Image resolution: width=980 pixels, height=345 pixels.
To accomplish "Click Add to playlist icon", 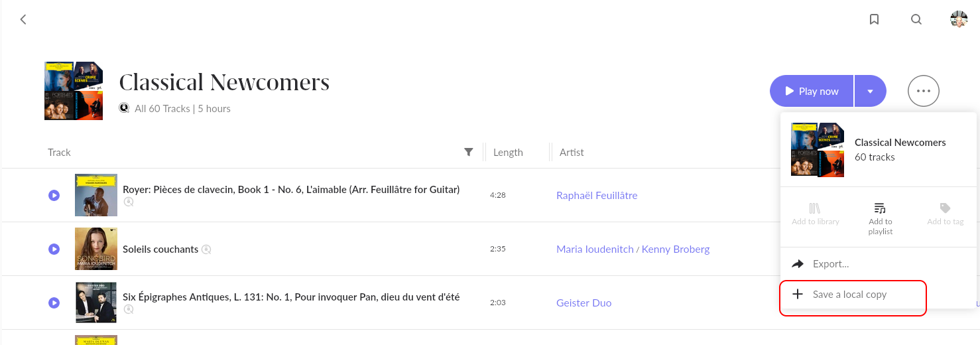I will pos(880,208).
